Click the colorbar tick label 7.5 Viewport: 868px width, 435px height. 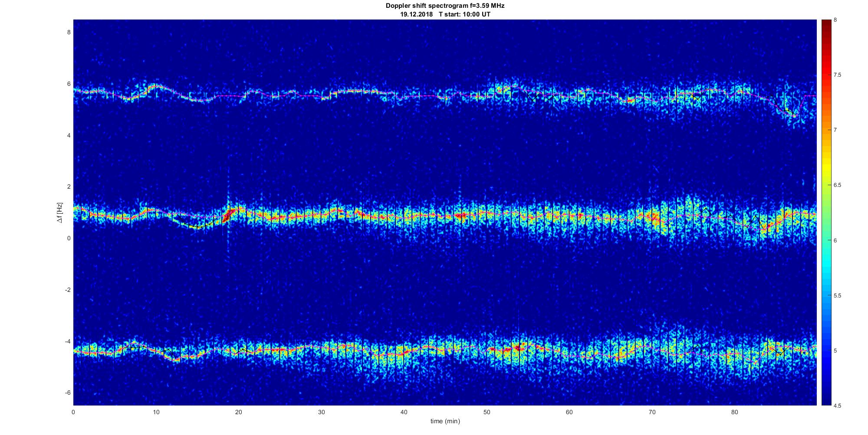tap(838, 75)
